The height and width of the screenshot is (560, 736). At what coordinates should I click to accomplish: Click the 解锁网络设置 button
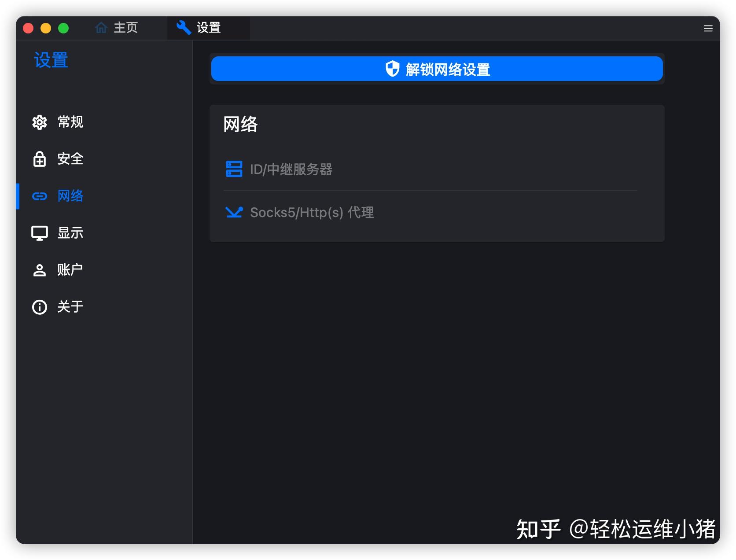436,69
